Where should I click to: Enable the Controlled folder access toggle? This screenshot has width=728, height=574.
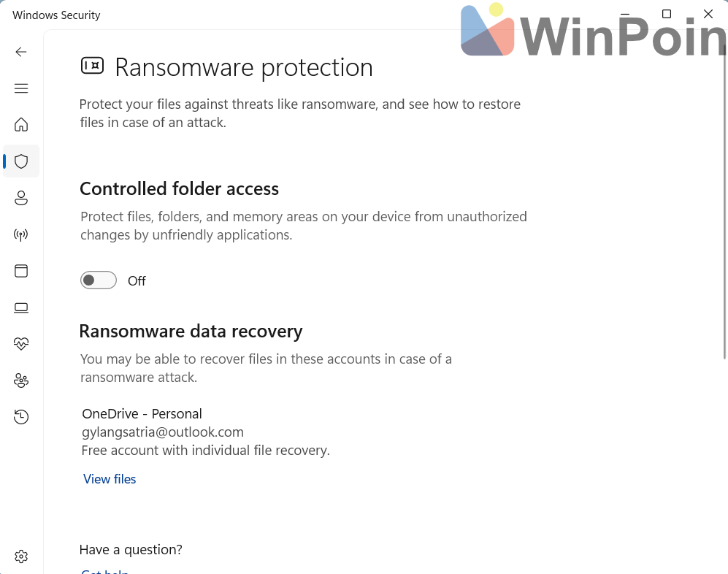click(98, 280)
